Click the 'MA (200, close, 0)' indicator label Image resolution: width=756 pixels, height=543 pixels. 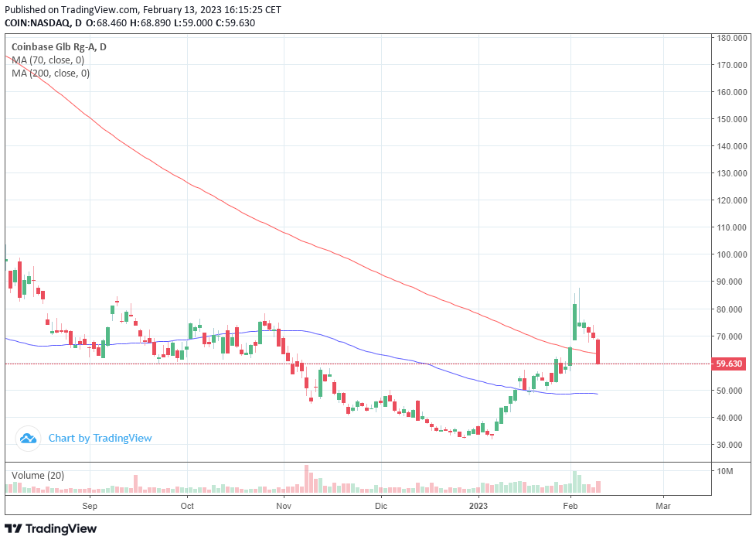click(50, 73)
